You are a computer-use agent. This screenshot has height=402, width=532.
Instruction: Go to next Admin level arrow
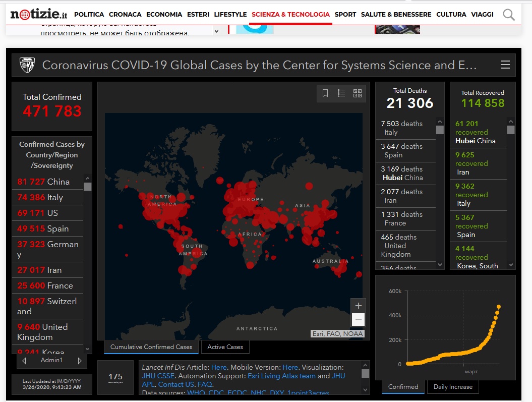click(x=80, y=361)
